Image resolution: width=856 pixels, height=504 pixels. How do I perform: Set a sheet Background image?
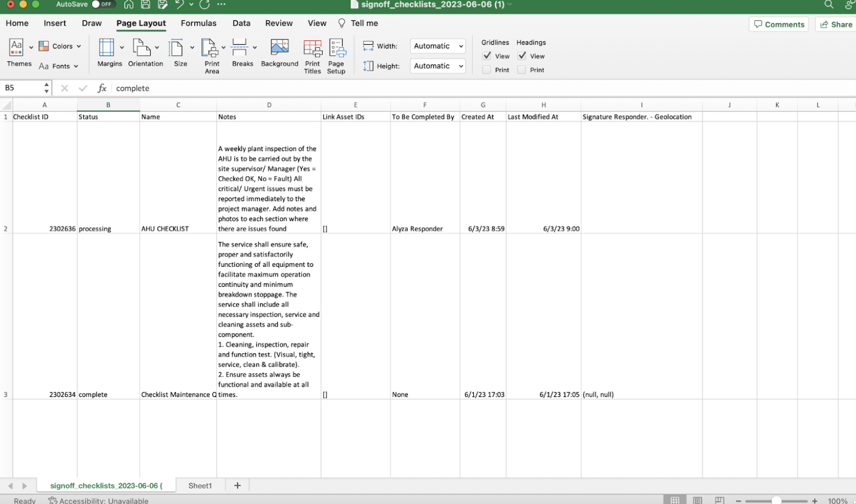point(280,53)
